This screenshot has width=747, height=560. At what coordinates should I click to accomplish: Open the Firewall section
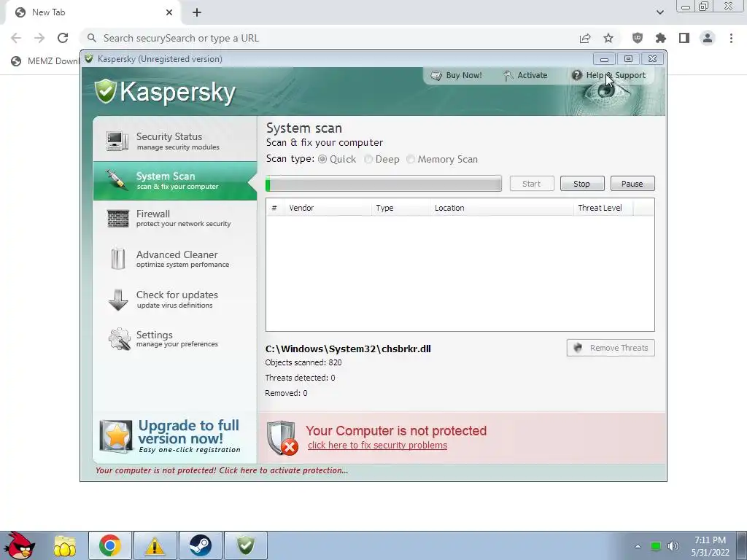pyautogui.click(x=175, y=218)
